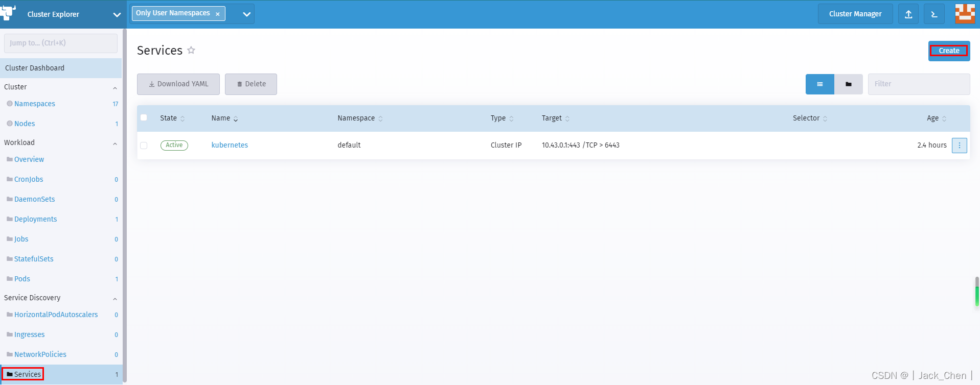The width and height of the screenshot is (980, 385).
Task: Sort the table by Selector
Action: point(810,118)
